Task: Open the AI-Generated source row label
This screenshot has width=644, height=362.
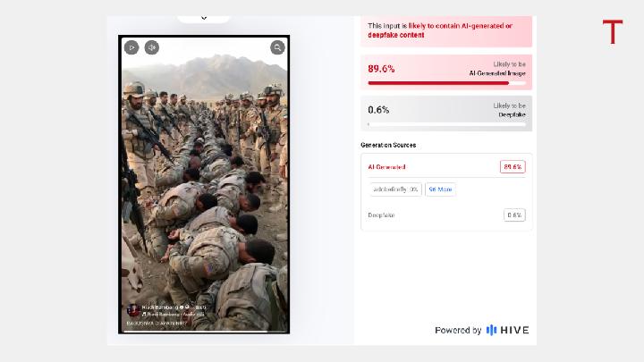Action: [x=386, y=167]
